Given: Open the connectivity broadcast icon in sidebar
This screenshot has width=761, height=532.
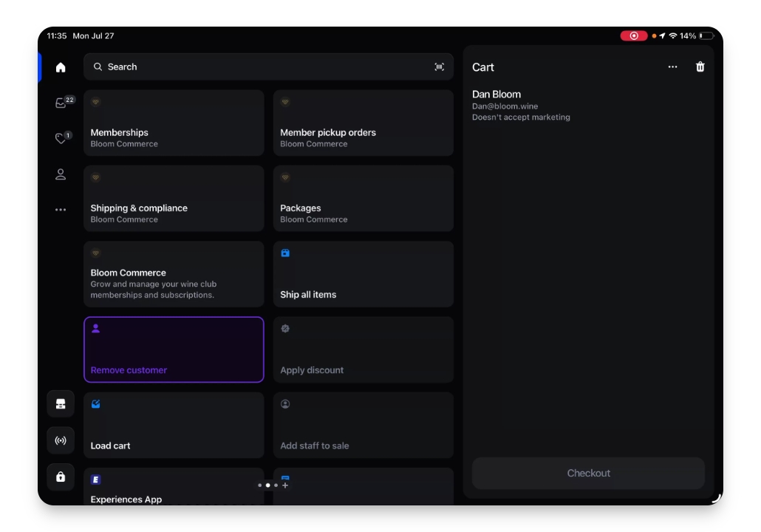Looking at the screenshot, I should [60, 440].
